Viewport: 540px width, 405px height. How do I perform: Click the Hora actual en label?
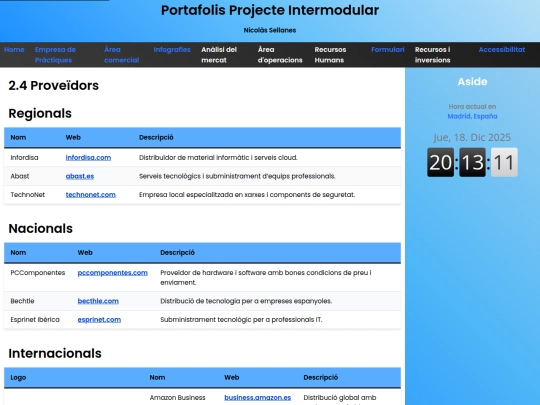coord(472,107)
